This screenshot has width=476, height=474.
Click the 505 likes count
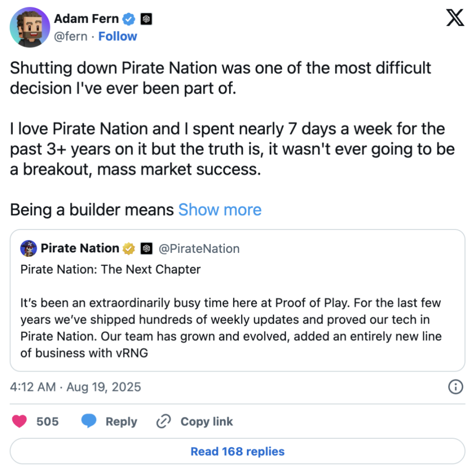pos(48,422)
